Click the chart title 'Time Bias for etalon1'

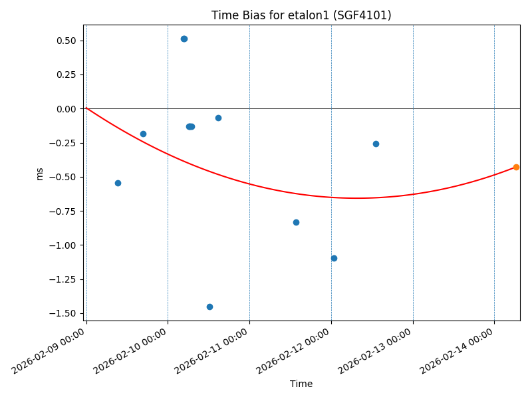click(301, 15)
